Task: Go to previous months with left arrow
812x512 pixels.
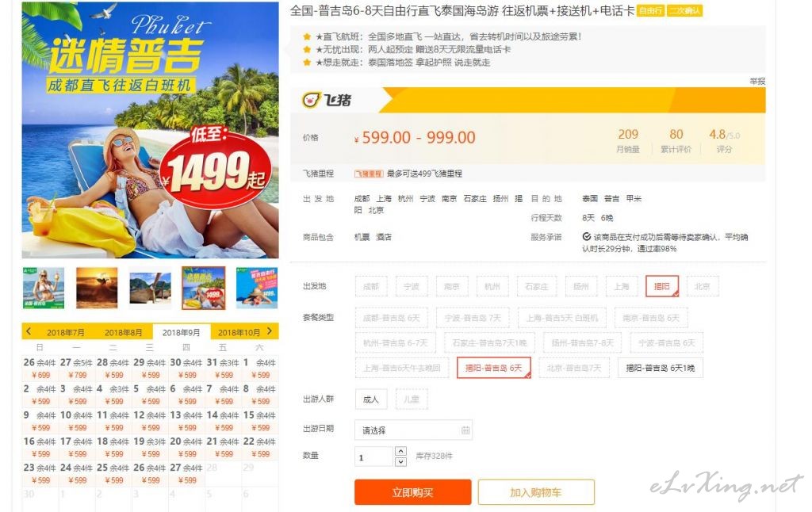Action: (29, 331)
